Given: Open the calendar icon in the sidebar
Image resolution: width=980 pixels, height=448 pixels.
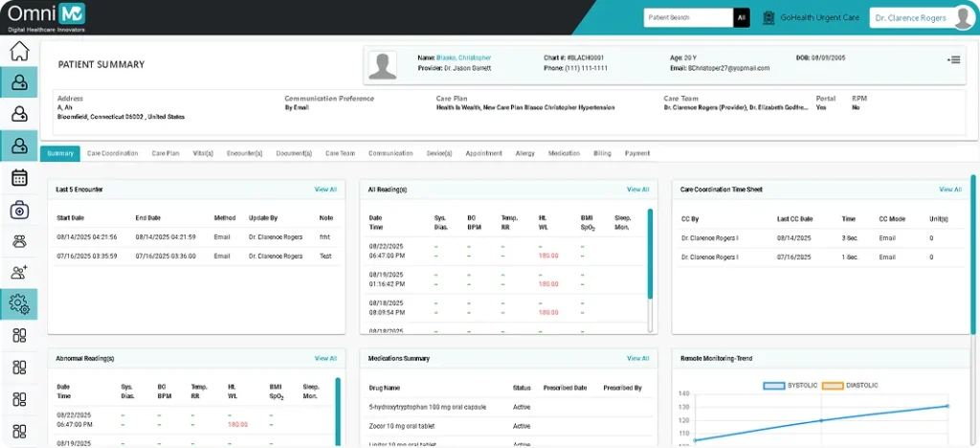Looking at the screenshot, I should tap(19, 177).
